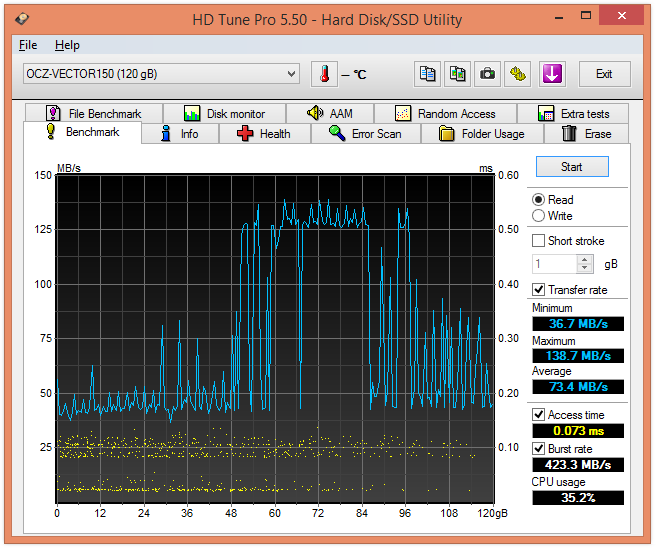Click the Minimum value 36.7 MB/s

pos(578,324)
